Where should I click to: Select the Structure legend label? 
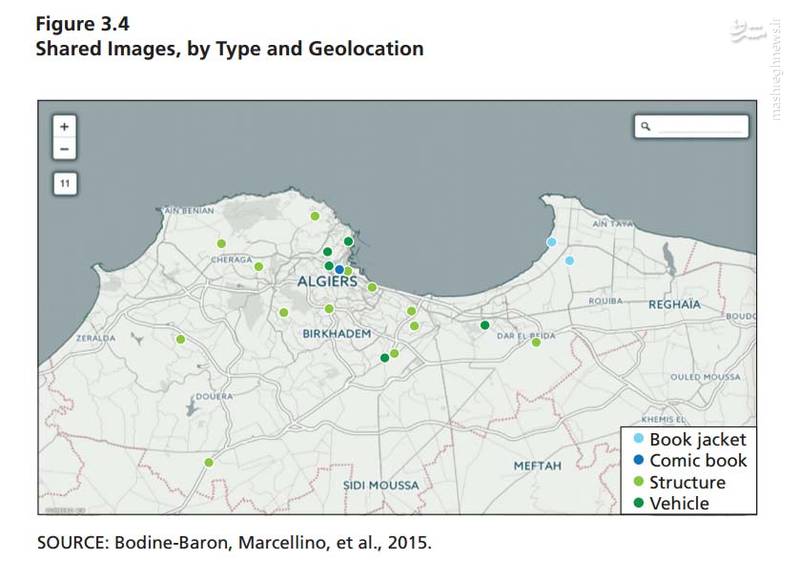687,482
